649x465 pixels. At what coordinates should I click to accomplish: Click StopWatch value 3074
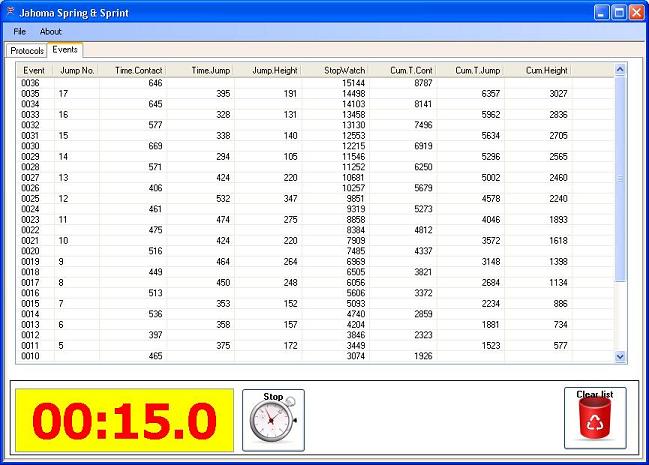pyautogui.click(x=356, y=356)
